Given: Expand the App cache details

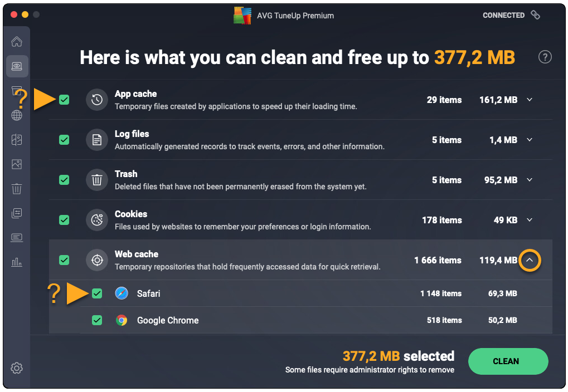Looking at the screenshot, I should tap(530, 100).
